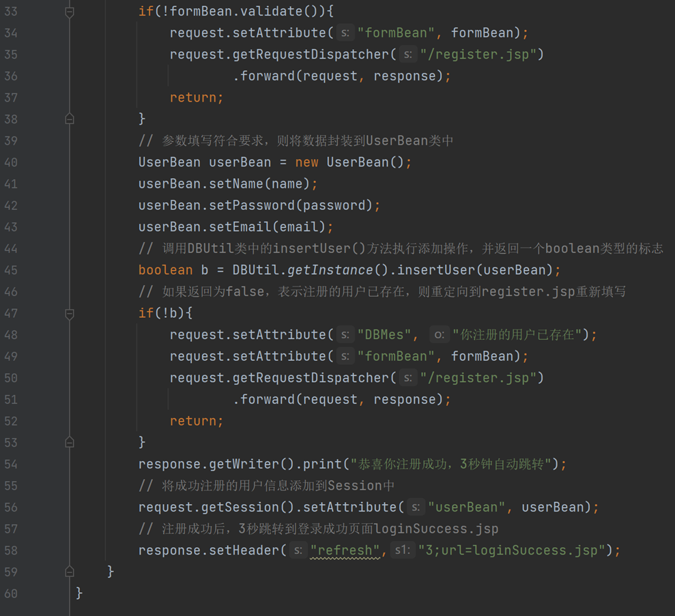Click setPassword on line 42
The image size is (675, 616).
252,205
